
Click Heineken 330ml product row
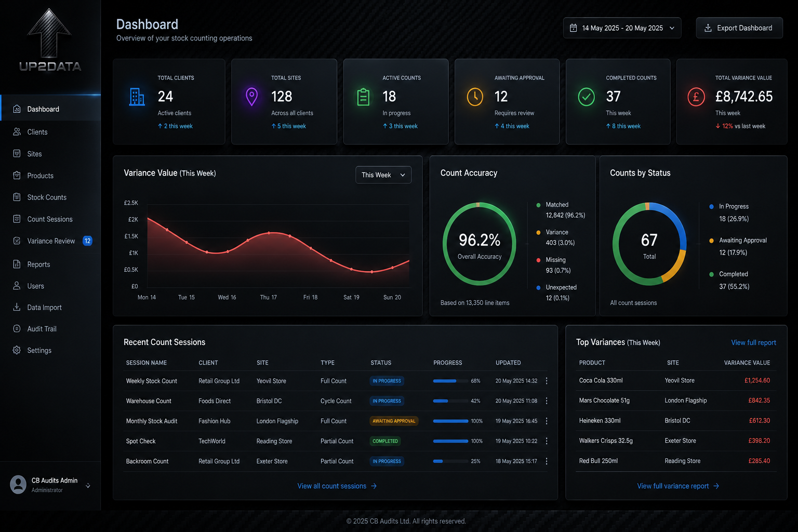click(675, 421)
